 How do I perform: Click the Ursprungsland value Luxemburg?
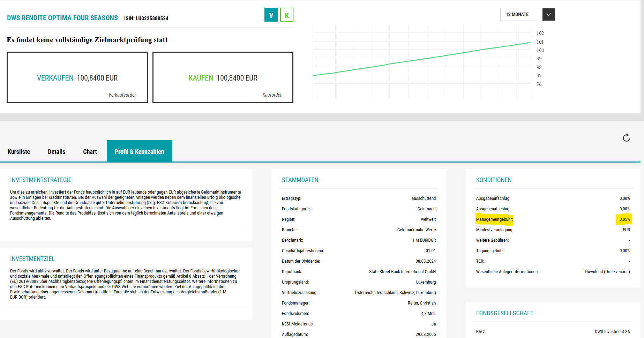pyautogui.click(x=426, y=282)
